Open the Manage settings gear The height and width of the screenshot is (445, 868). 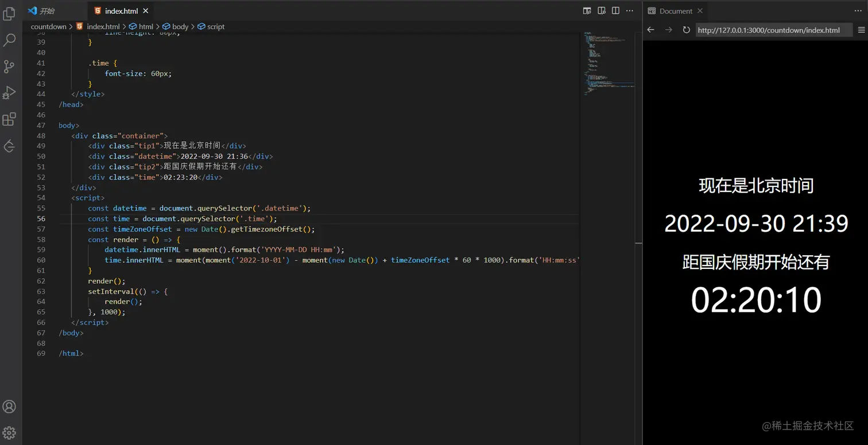click(9, 432)
